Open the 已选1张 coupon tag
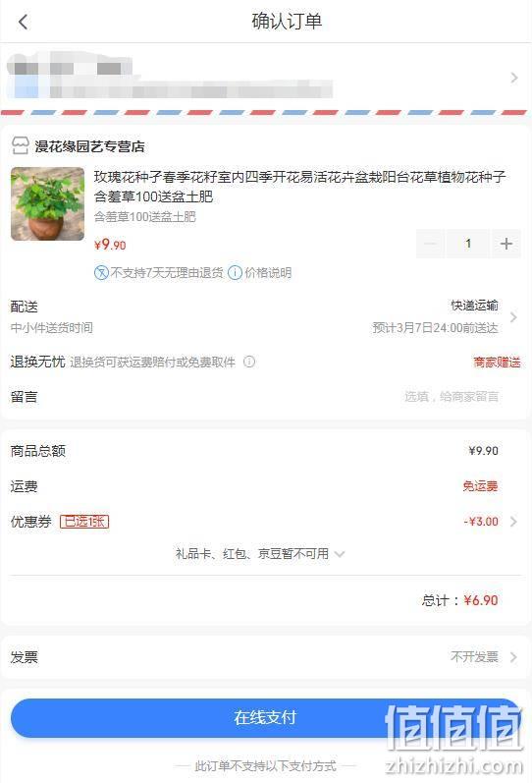The height and width of the screenshot is (783, 532). (x=84, y=522)
